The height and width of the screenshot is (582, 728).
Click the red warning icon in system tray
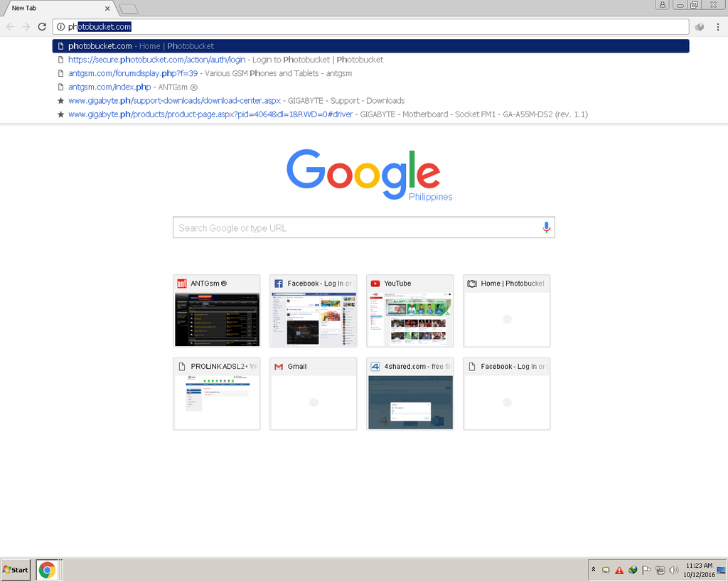pos(619,570)
